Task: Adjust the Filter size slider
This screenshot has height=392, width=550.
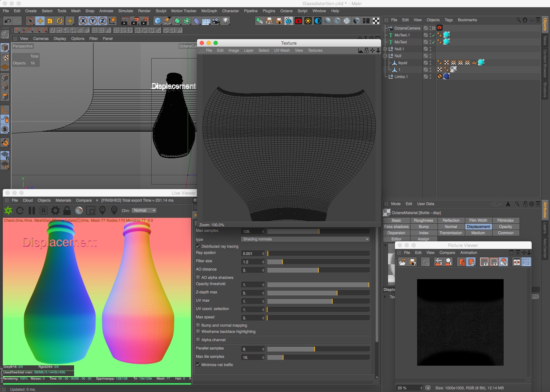Action: tap(282, 262)
